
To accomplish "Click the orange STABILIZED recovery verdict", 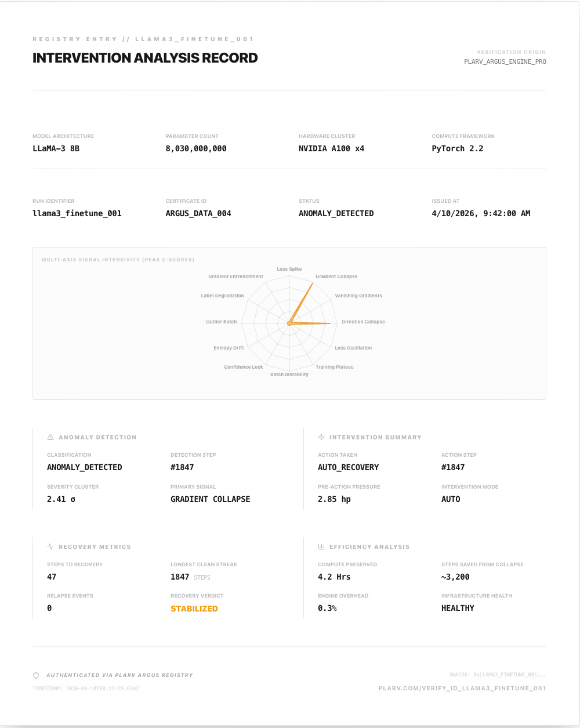I will (x=194, y=609).
